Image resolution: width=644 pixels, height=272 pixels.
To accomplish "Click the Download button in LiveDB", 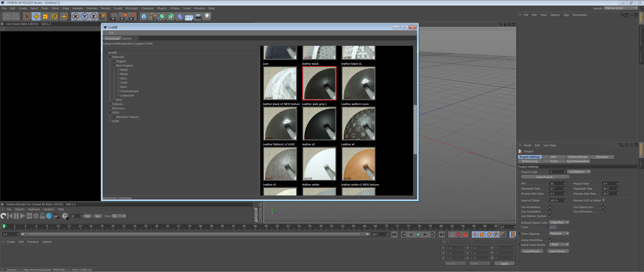I will (112, 39).
